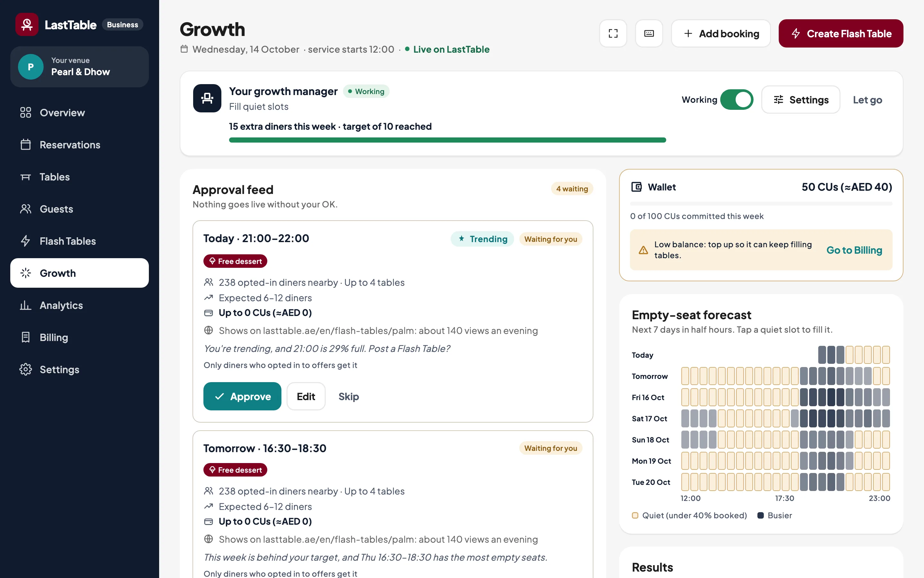Click the trend arrow icon in Tomorrow card

(209, 506)
